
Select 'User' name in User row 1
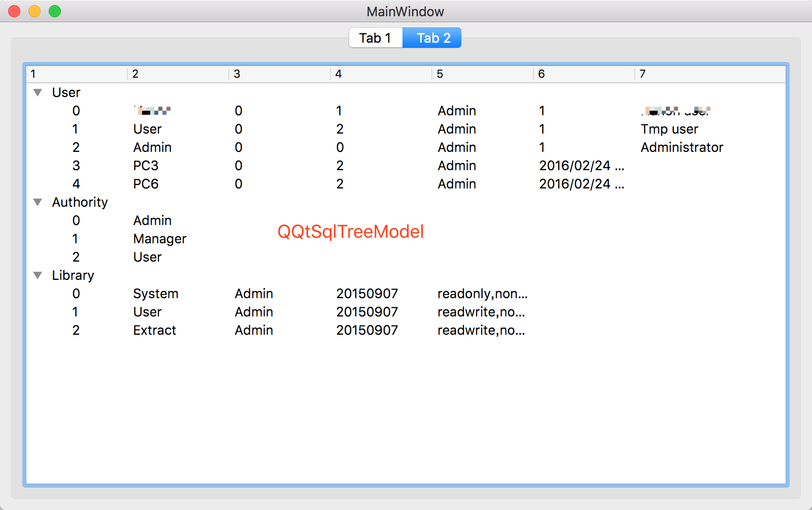(x=147, y=129)
